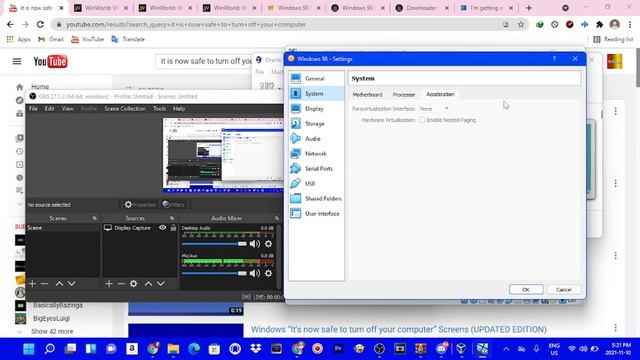
Task: Open YouTube hamburger guide menu
Action: coord(17,61)
